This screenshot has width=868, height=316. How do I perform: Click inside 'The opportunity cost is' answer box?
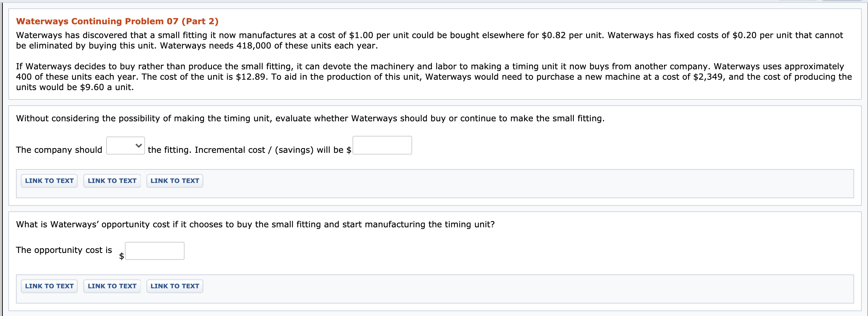click(x=154, y=250)
